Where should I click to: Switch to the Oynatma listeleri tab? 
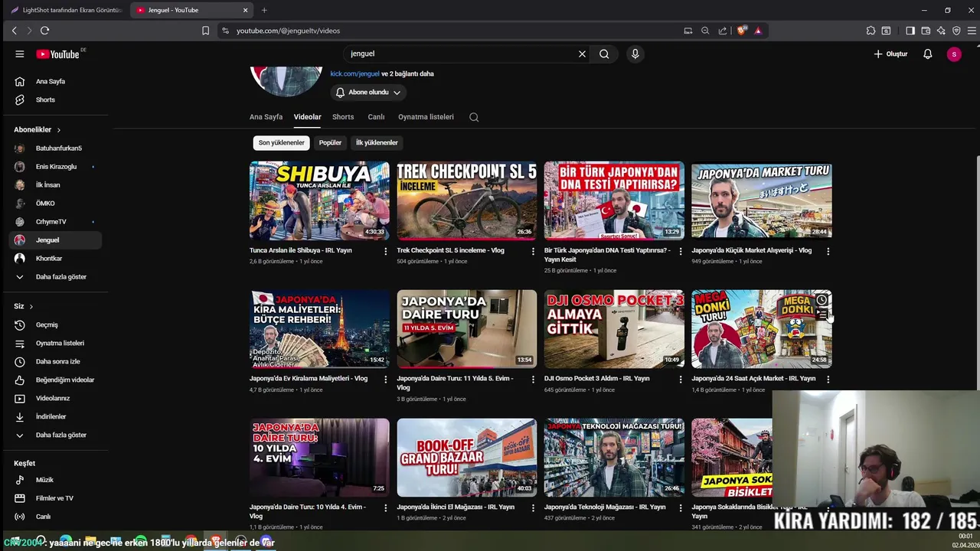click(426, 117)
